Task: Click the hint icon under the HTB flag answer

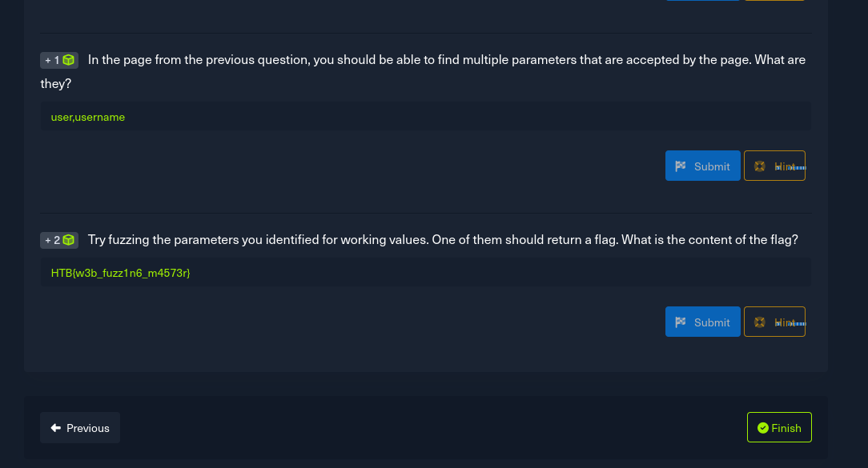Action: pos(759,322)
